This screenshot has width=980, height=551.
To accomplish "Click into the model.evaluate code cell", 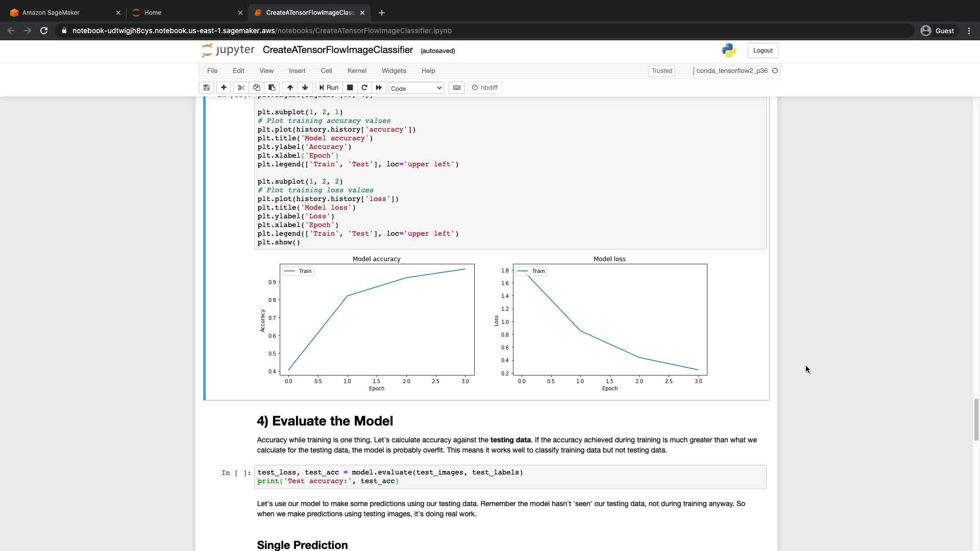I will coord(509,477).
